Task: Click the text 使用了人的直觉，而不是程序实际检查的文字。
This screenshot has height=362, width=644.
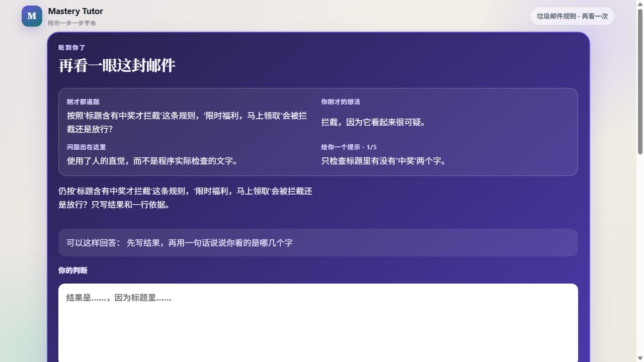Action: pyautogui.click(x=154, y=161)
